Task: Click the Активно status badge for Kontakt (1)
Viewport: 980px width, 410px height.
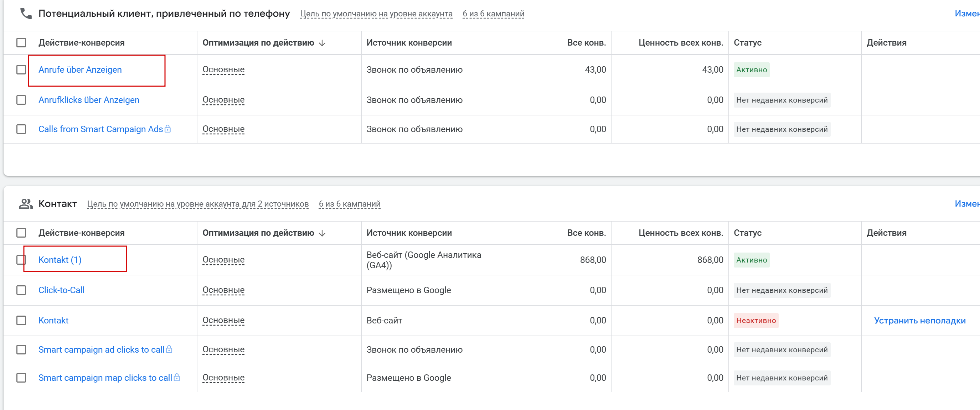Action: [751, 260]
